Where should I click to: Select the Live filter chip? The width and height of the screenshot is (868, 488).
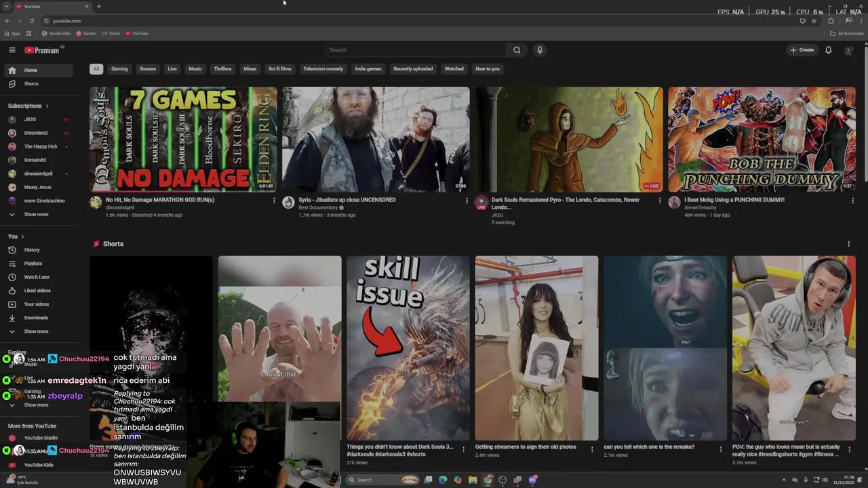[172, 68]
